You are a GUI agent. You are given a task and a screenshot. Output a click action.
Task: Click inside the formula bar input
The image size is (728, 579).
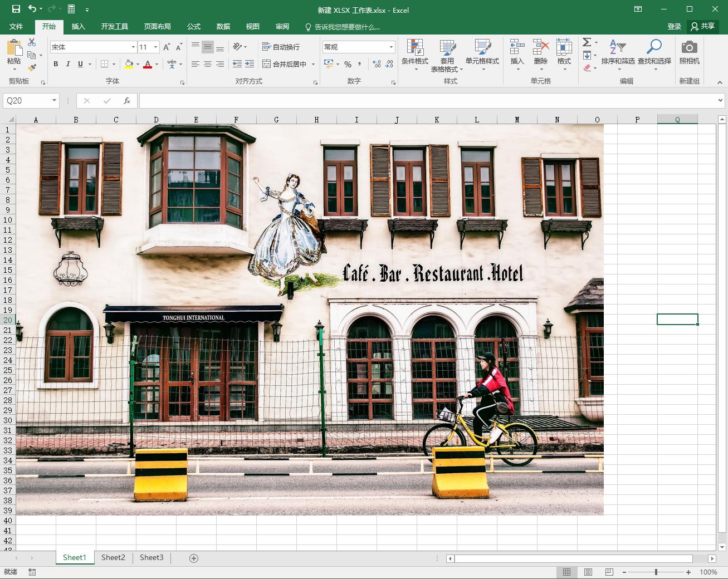(x=423, y=101)
